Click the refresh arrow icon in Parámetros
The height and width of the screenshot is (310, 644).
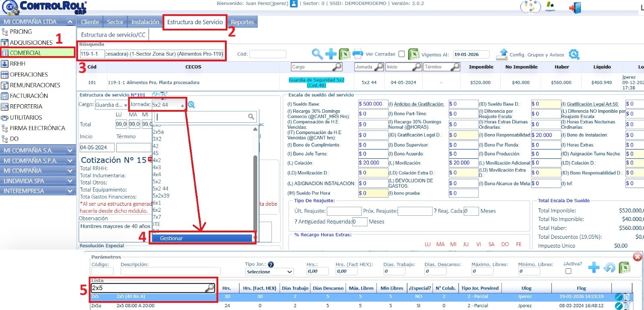click(609, 268)
